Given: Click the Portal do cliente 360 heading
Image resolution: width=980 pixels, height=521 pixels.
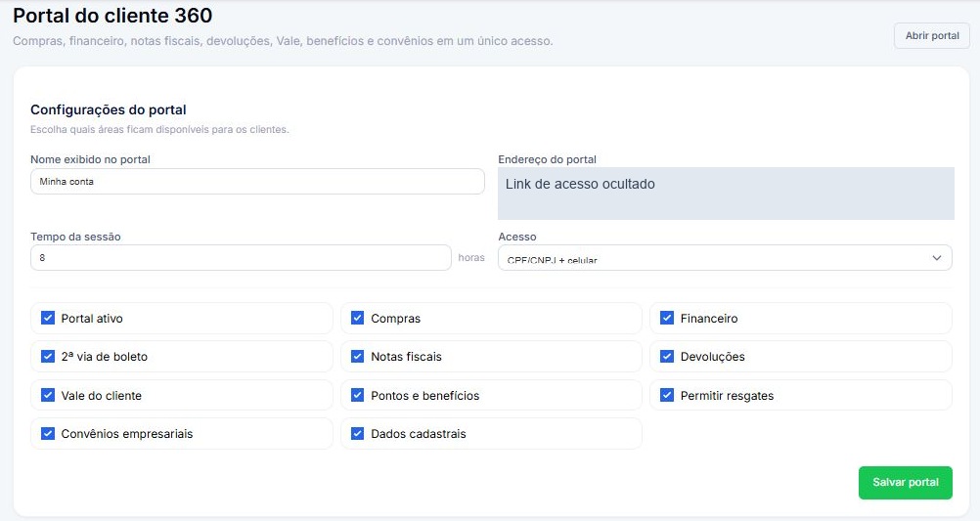Looking at the screenshot, I should point(112,15).
